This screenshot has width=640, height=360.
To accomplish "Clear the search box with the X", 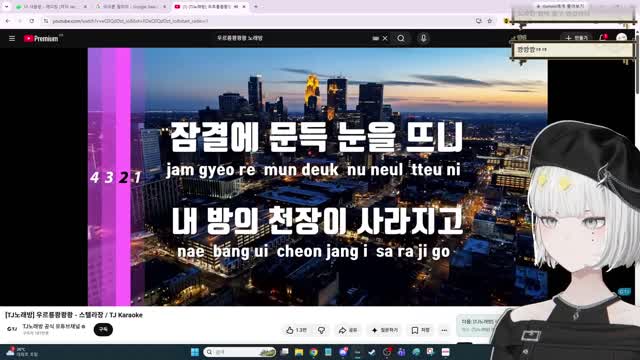I will click(385, 38).
